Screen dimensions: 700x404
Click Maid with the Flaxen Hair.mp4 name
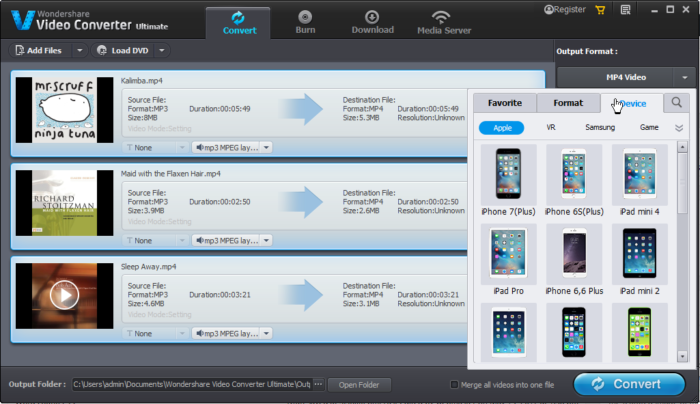[171, 174]
